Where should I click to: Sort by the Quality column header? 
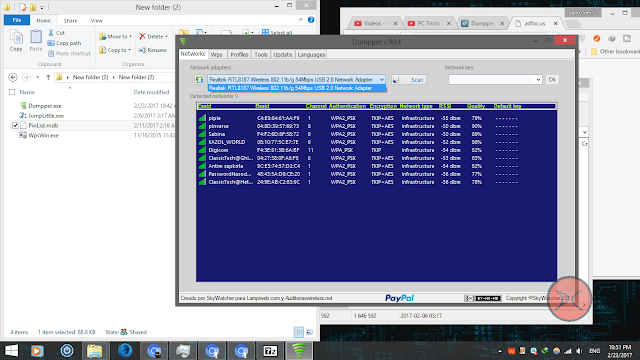pos(476,106)
